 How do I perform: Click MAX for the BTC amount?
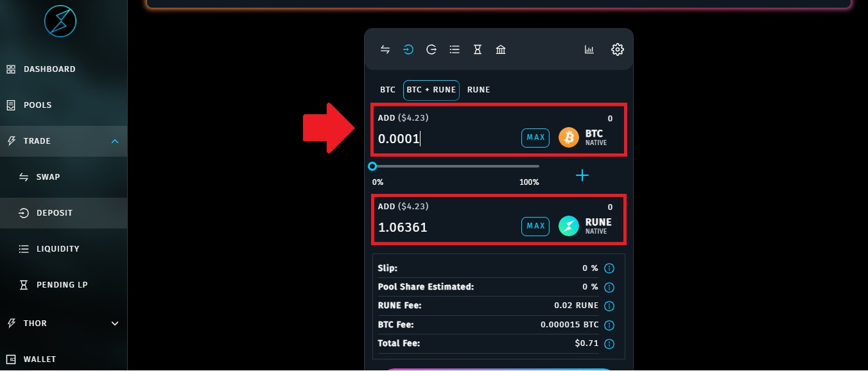pos(535,137)
